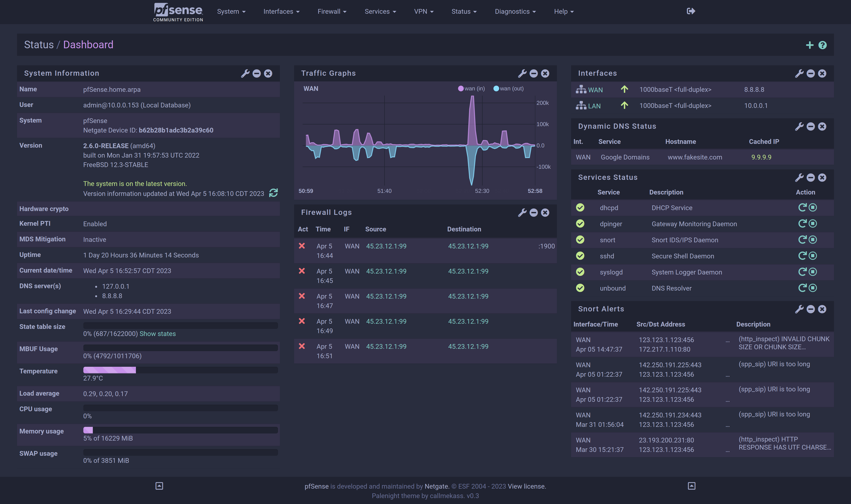Click the View license link
The image size is (851, 504).
[526, 486]
